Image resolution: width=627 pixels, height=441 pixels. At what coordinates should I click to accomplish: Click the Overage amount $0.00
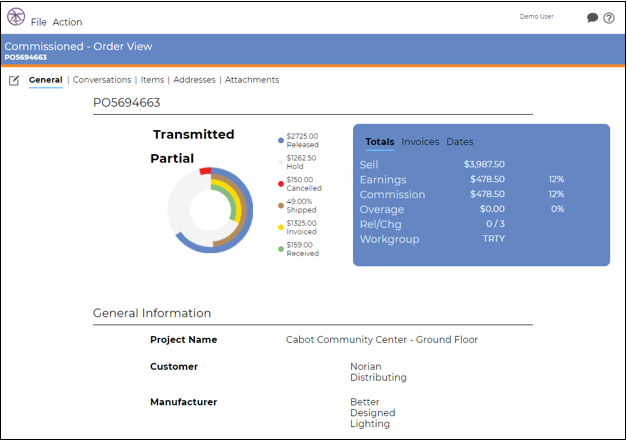pyautogui.click(x=492, y=209)
